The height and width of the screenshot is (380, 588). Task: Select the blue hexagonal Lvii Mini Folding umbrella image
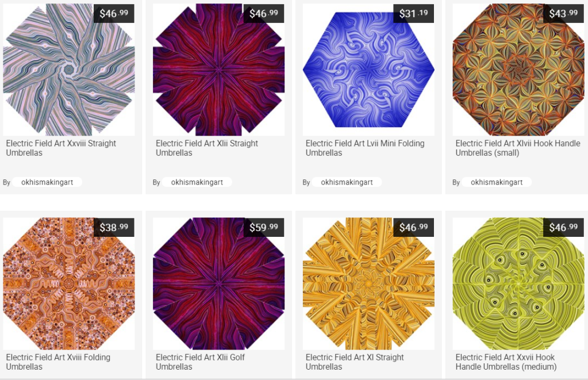[368, 70]
